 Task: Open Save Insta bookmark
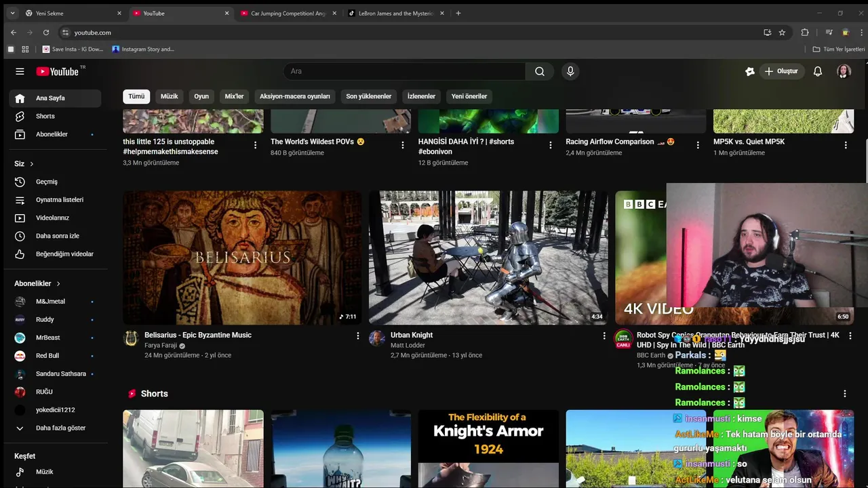[x=73, y=49]
